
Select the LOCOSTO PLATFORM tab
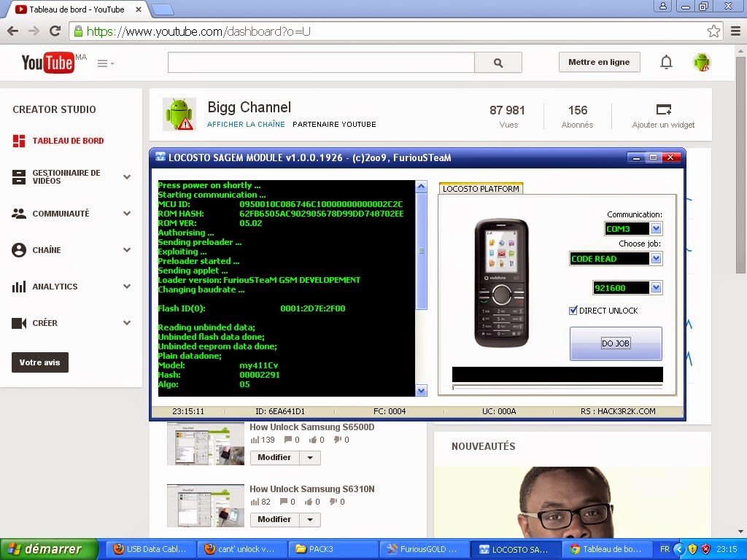click(x=481, y=189)
